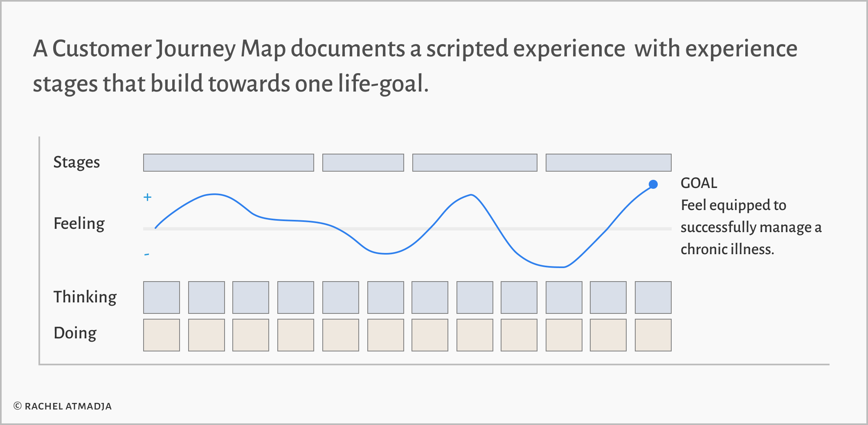Select the first Stages bar
868x425 pixels.
pos(229,163)
